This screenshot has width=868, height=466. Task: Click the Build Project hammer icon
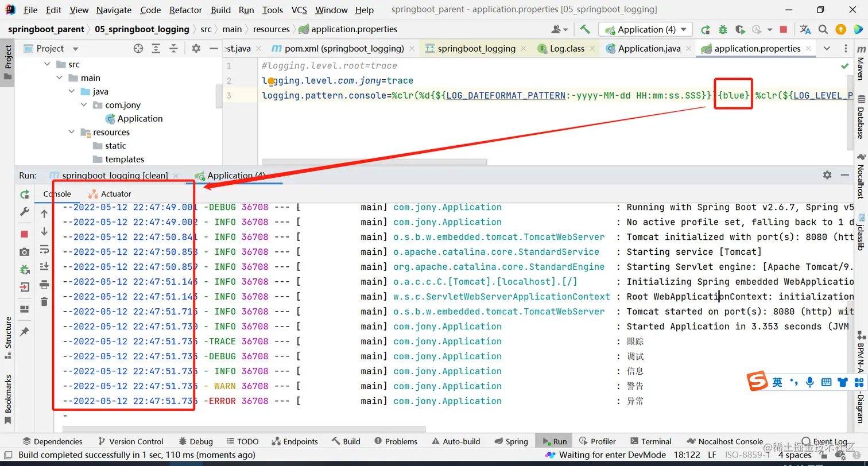click(x=585, y=29)
